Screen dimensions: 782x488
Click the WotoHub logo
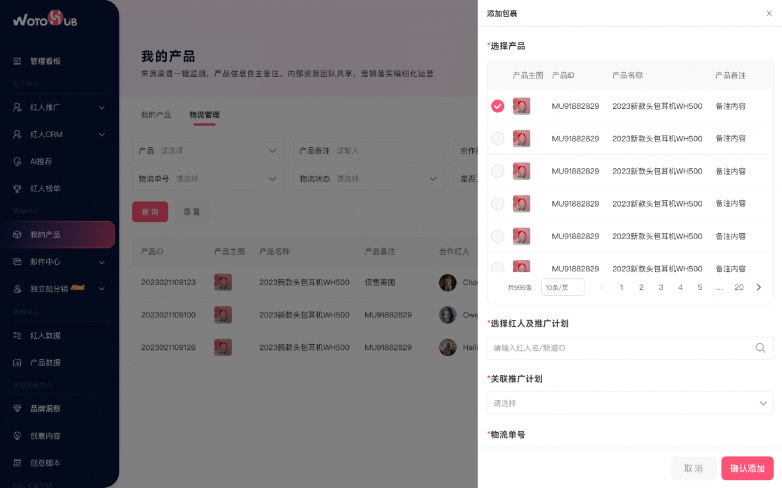[x=45, y=18]
